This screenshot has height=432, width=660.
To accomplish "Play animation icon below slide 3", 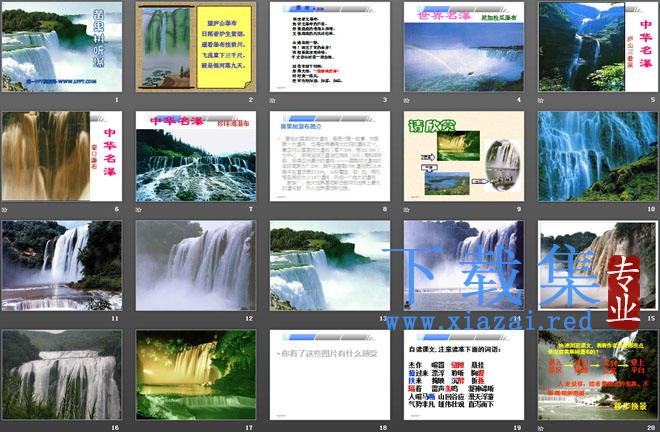I will pos(272,101).
